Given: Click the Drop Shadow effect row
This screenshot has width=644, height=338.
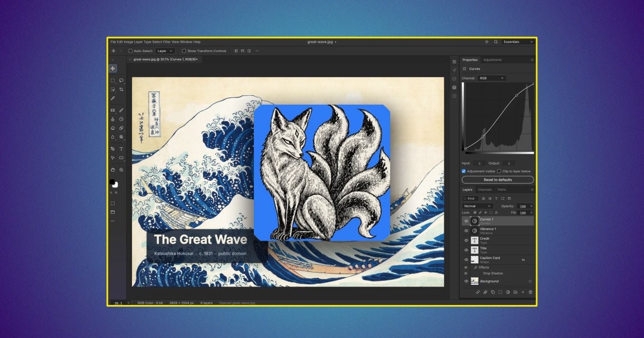Looking at the screenshot, I should click(493, 274).
